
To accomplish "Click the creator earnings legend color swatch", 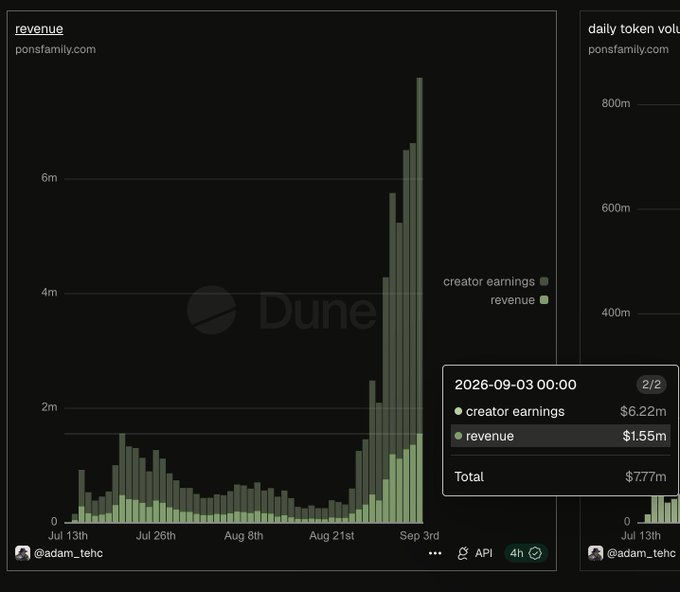I will (544, 281).
